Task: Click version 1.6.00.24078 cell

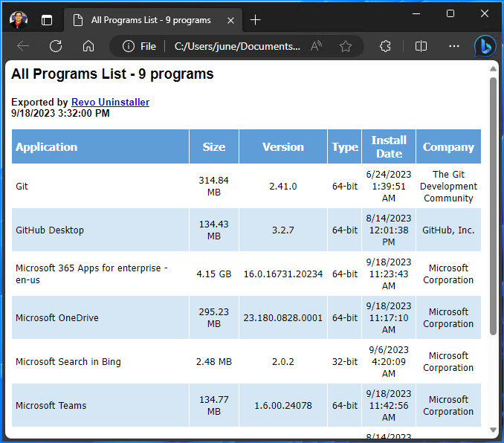Action: (283, 406)
